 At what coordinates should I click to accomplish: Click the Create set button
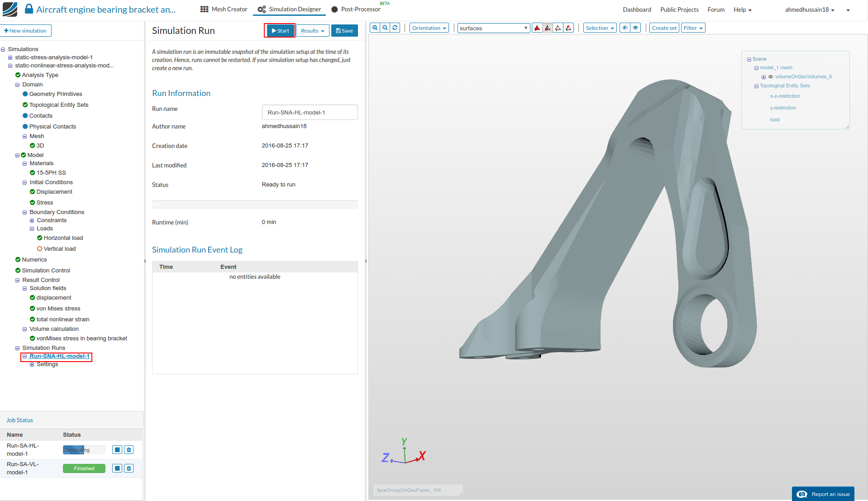[x=664, y=28]
